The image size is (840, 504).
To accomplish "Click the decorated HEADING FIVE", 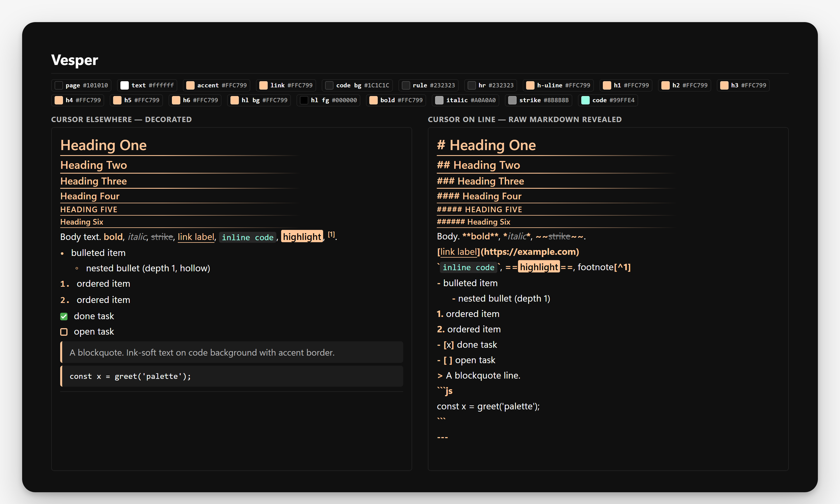I will (89, 209).
